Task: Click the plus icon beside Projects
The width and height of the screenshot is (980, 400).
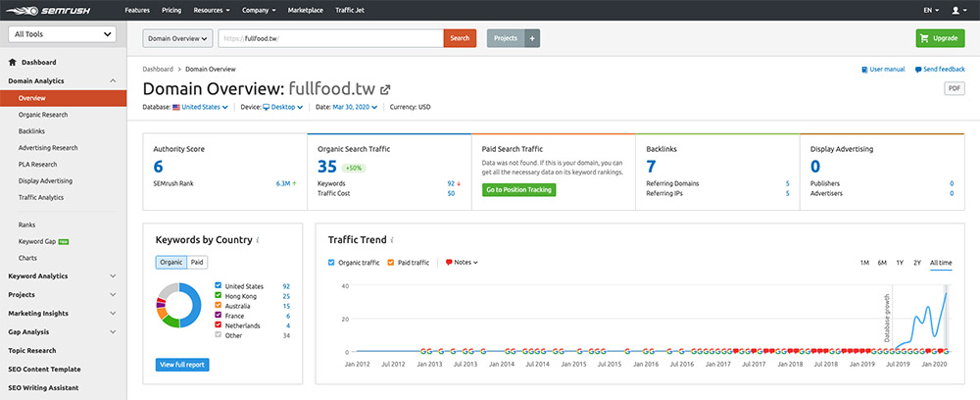Action: pos(532,38)
